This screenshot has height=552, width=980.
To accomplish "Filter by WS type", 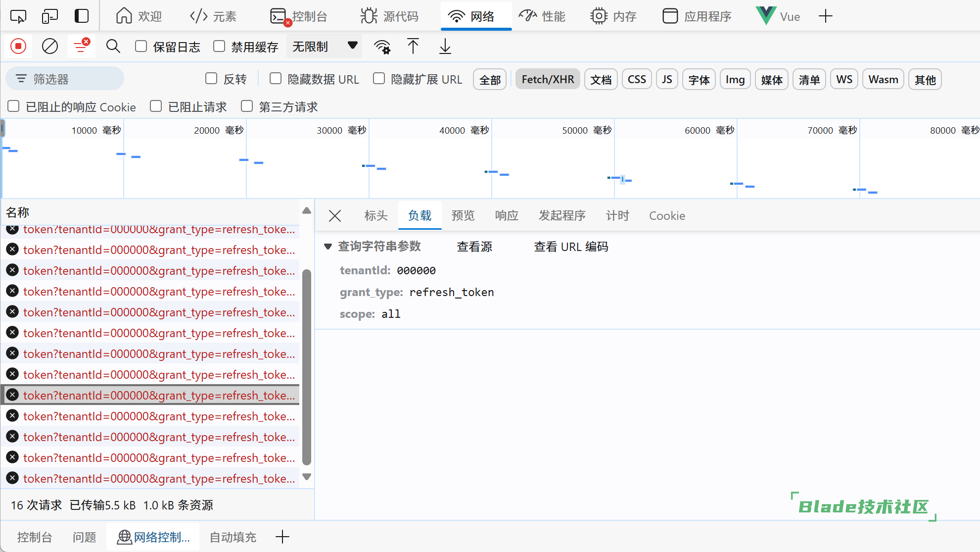I will coord(844,80).
